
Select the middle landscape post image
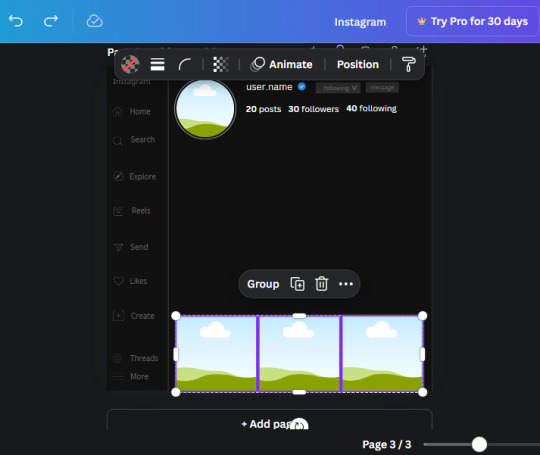point(299,354)
